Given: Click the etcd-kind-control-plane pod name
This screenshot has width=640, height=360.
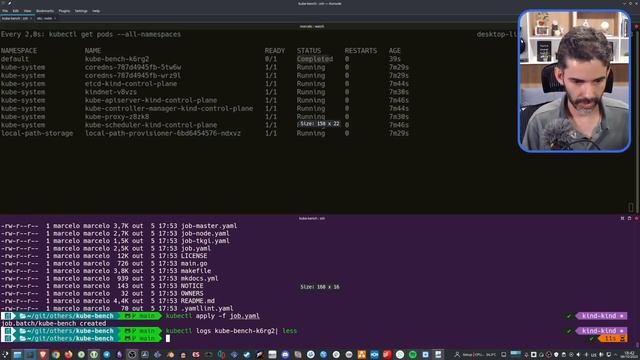Looking at the screenshot, I should click(131, 84).
